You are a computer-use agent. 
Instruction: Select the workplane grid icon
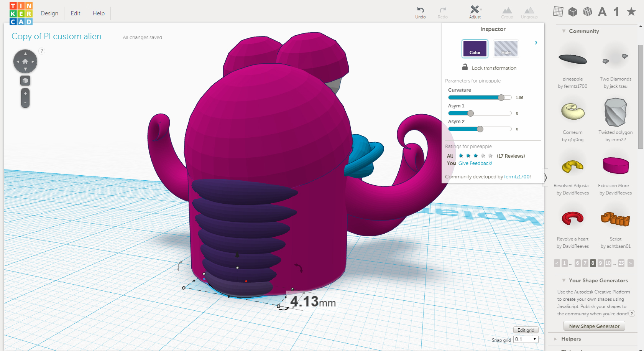click(558, 12)
